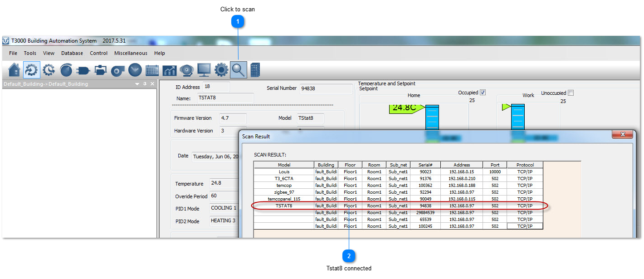
Task: Click the T3000 application logo icon
Action: (x=6, y=41)
